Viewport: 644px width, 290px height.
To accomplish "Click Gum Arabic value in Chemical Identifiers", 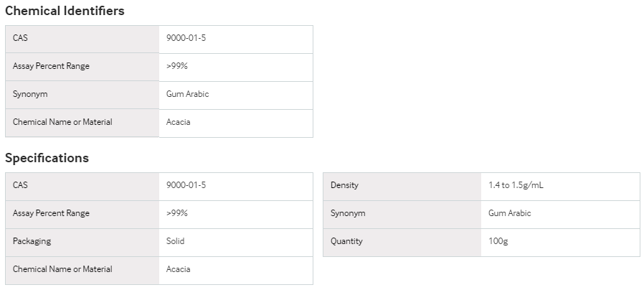I will [x=188, y=94].
